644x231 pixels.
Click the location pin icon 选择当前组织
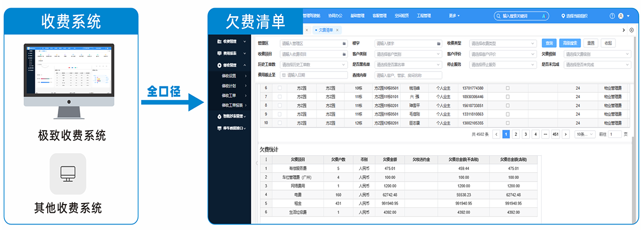point(563,16)
